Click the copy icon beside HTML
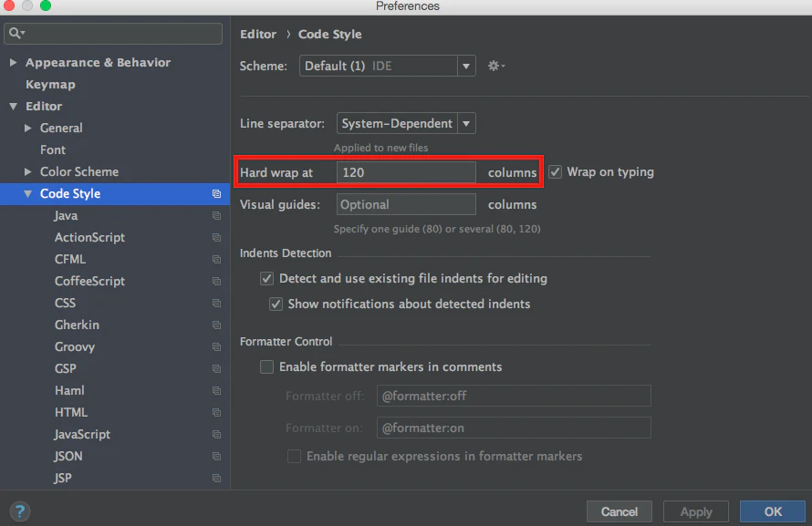The height and width of the screenshot is (526, 812). pyautogui.click(x=216, y=413)
